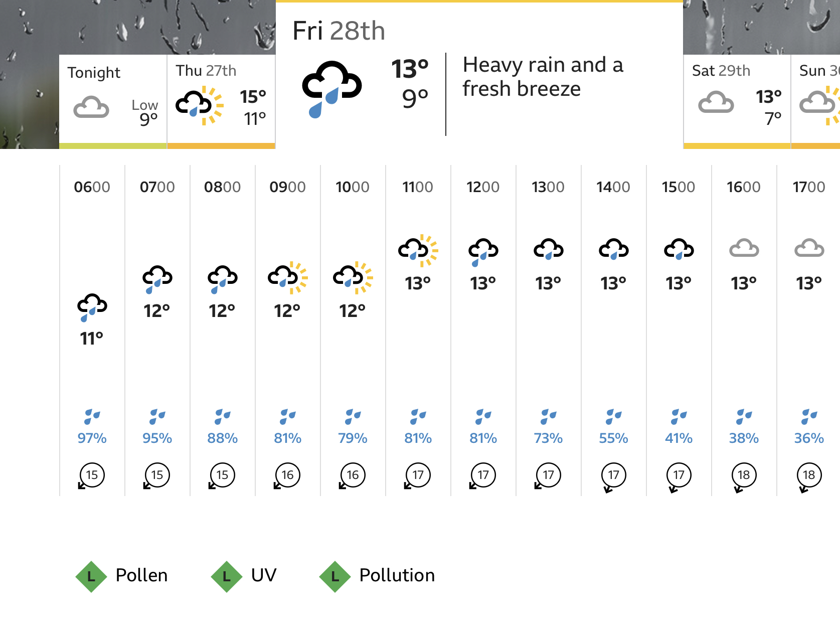This screenshot has width=840, height=644.
Task: Switch to Thu 27th forecast tab
Action: coord(221,100)
